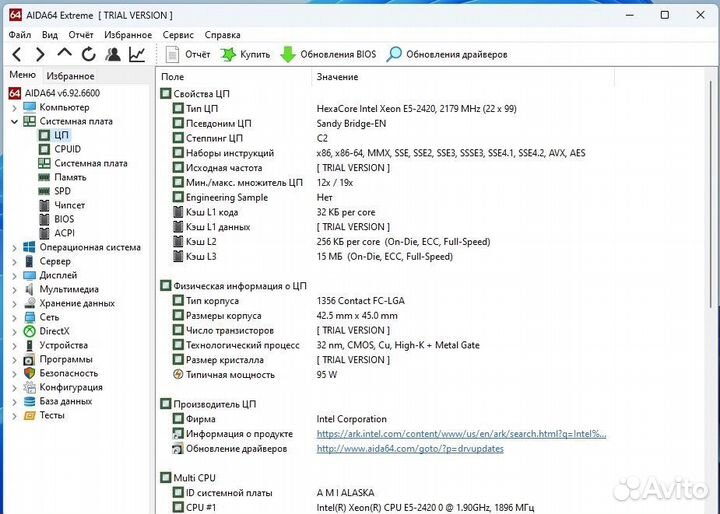Click the Значение column header
720x514 pixels.
[x=463, y=77]
